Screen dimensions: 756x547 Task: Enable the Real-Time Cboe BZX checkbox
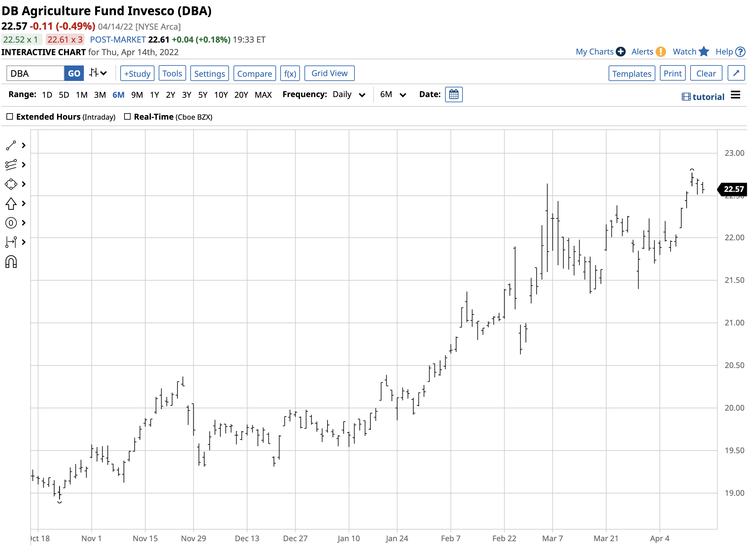point(127,117)
